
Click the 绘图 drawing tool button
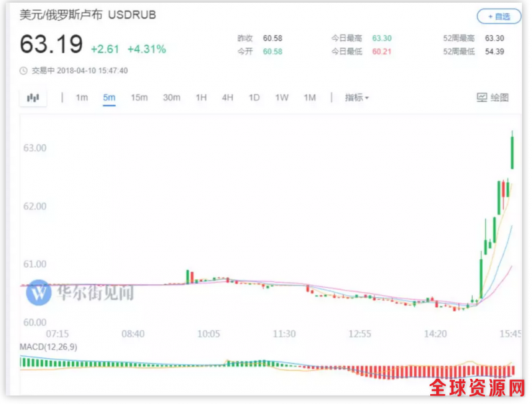click(x=493, y=98)
